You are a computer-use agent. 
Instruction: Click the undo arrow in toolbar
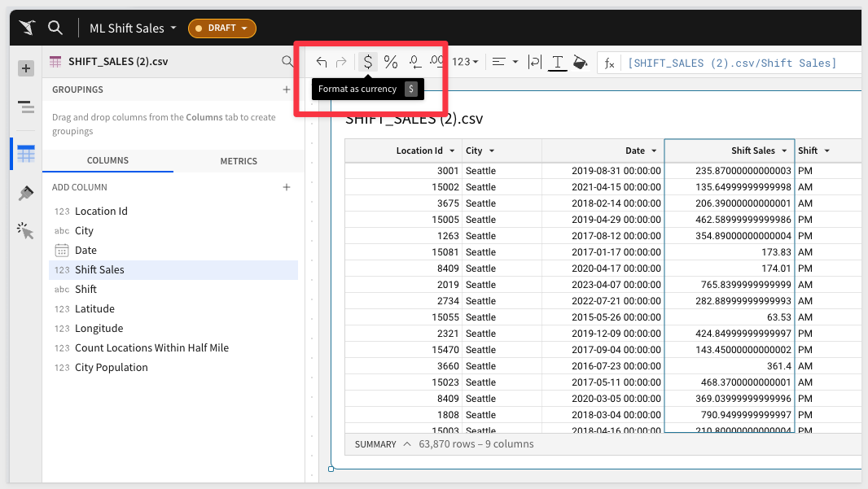click(322, 62)
